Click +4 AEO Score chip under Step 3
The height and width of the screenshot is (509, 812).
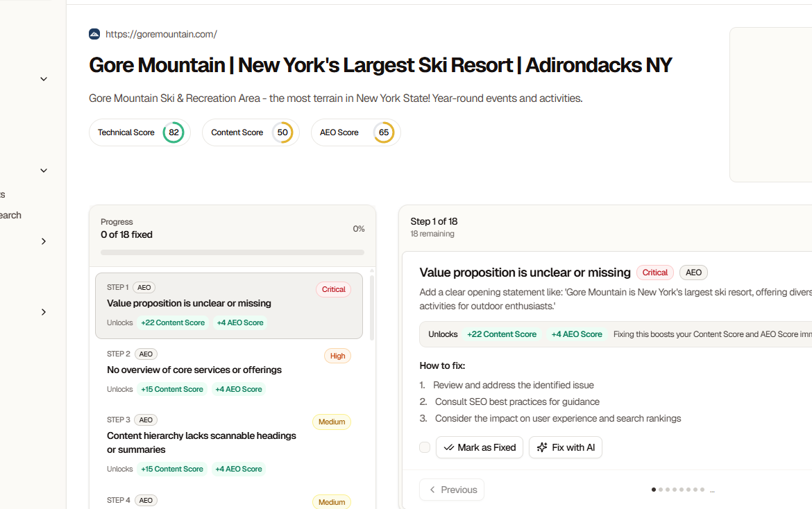click(239, 469)
